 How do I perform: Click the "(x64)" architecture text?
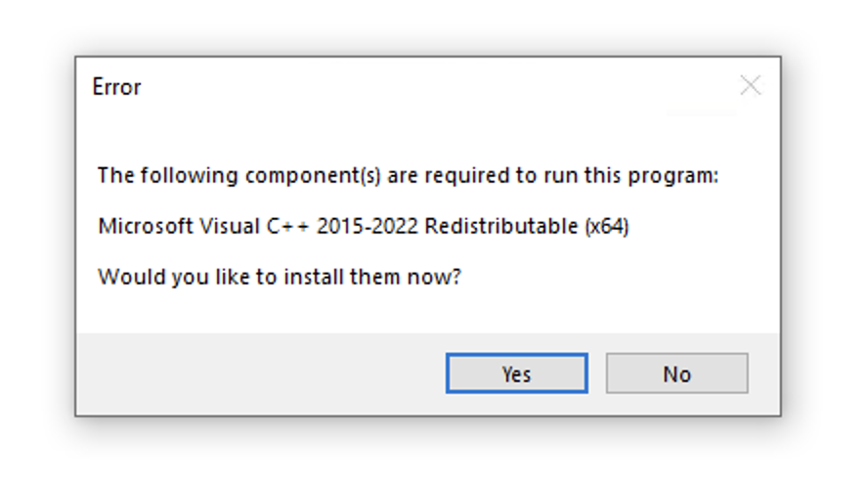(x=606, y=227)
